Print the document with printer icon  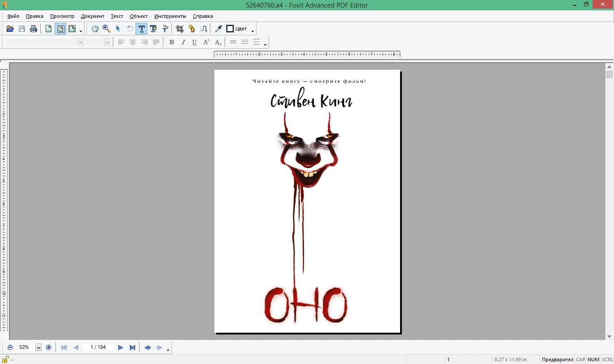[34, 29]
